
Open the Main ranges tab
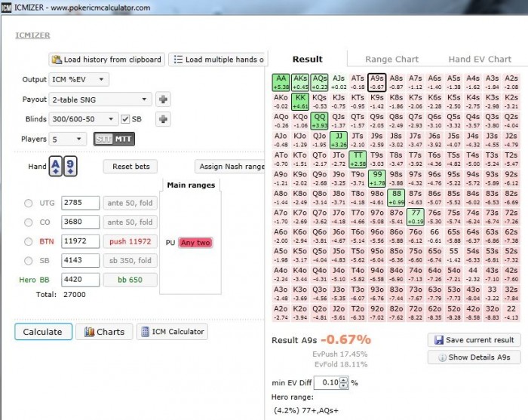pyautogui.click(x=191, y=185)
